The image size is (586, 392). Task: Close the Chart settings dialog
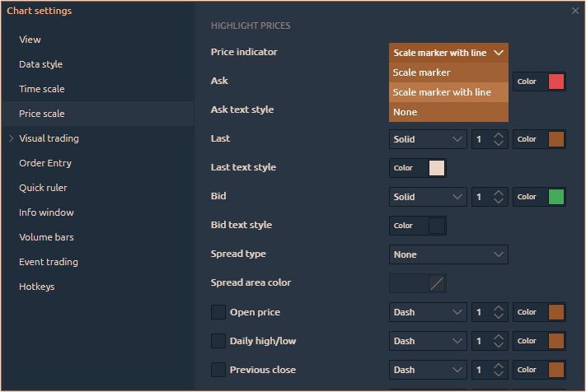point(574,11)
